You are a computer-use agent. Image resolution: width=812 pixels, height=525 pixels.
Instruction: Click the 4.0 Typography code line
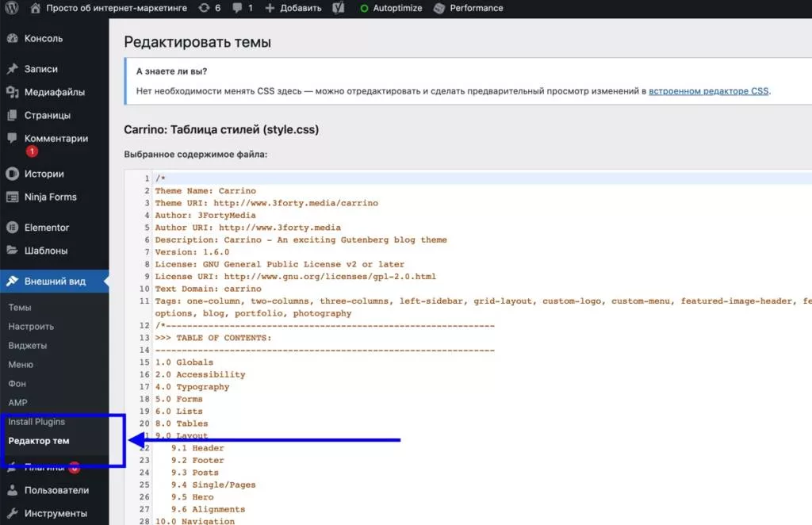click(192, 387)
